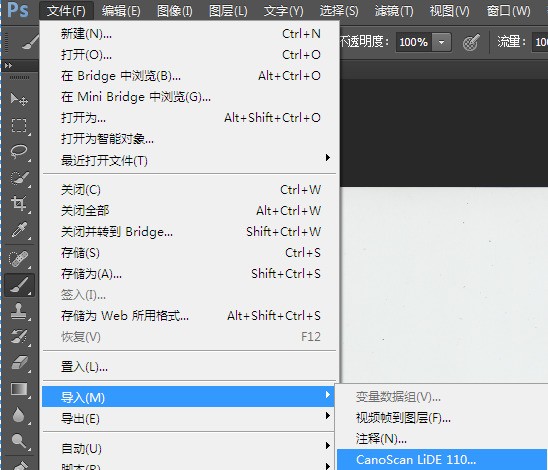
Task: Select the Eyedropper tool
Action: 19,230
